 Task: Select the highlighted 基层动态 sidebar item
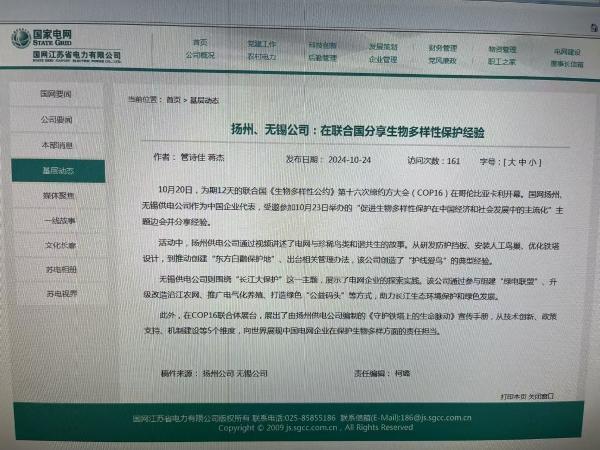tap(57, 170)
